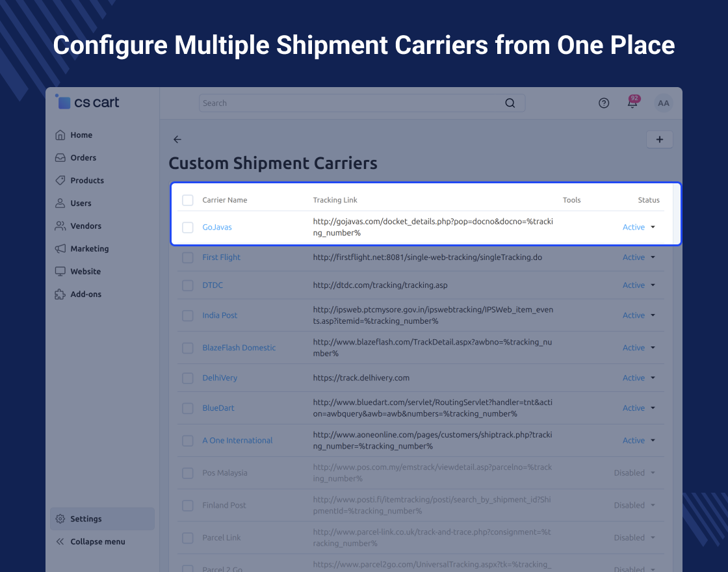Check the DTDC row checkbox
The image size is (728, 572).
188,285
